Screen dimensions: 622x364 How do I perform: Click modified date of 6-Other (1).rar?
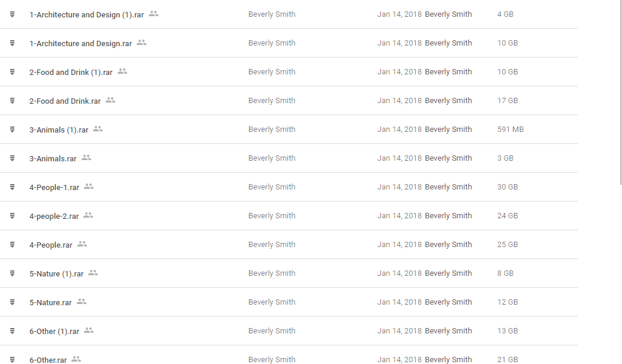[x=399, y=331]
